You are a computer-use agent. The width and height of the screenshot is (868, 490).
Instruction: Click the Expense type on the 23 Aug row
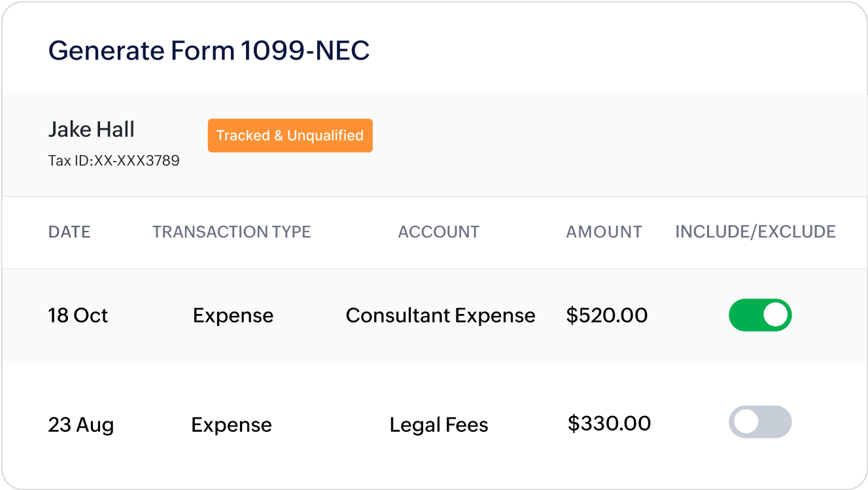coord(231,424)
